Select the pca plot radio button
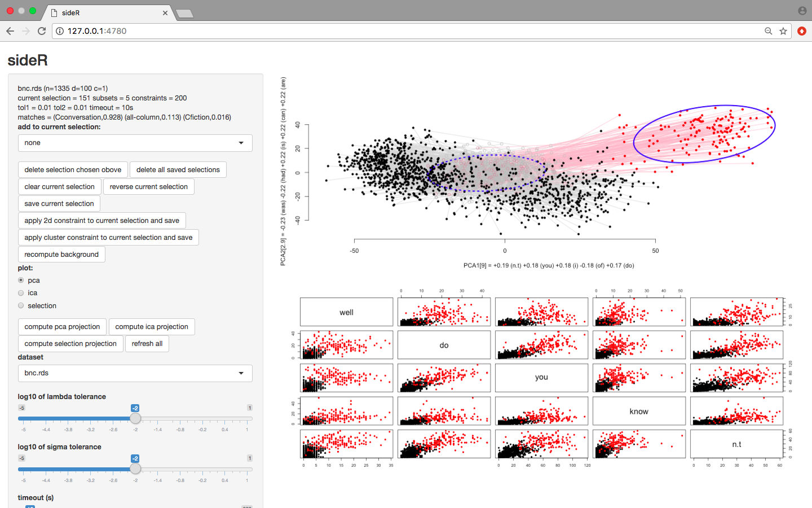Viewport: 812px width, 508px height. click(x=21, y=280)
